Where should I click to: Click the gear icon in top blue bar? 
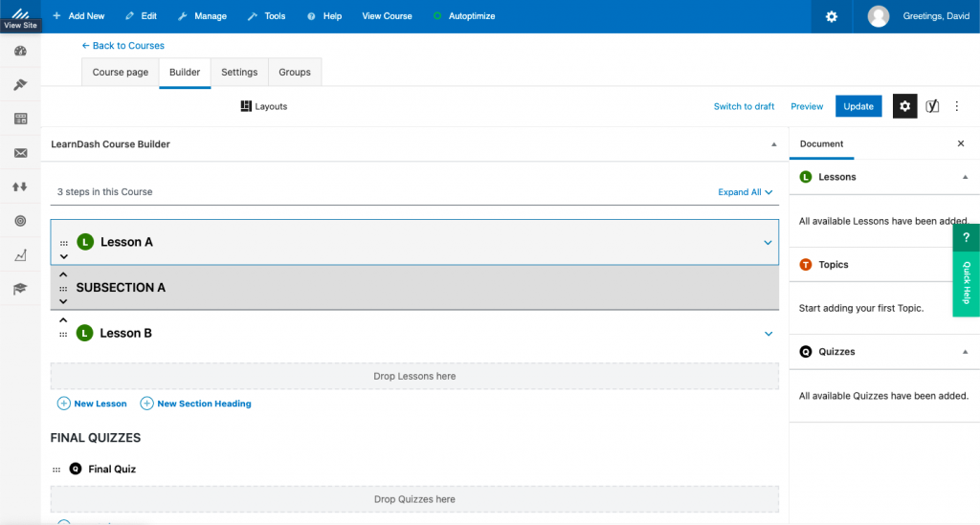pyautogui.click(x=832, y=16)
